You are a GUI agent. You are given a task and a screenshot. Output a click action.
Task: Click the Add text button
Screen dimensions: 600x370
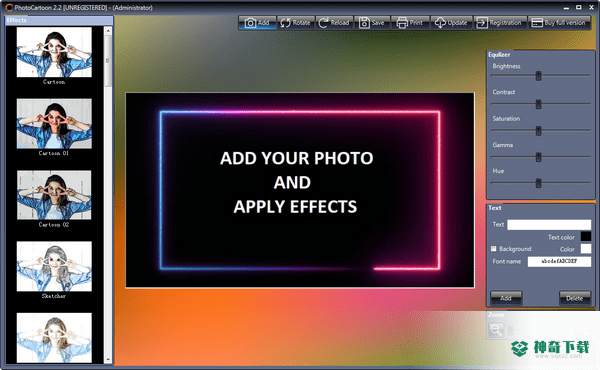pyautogui.click(x=506, y=298)
